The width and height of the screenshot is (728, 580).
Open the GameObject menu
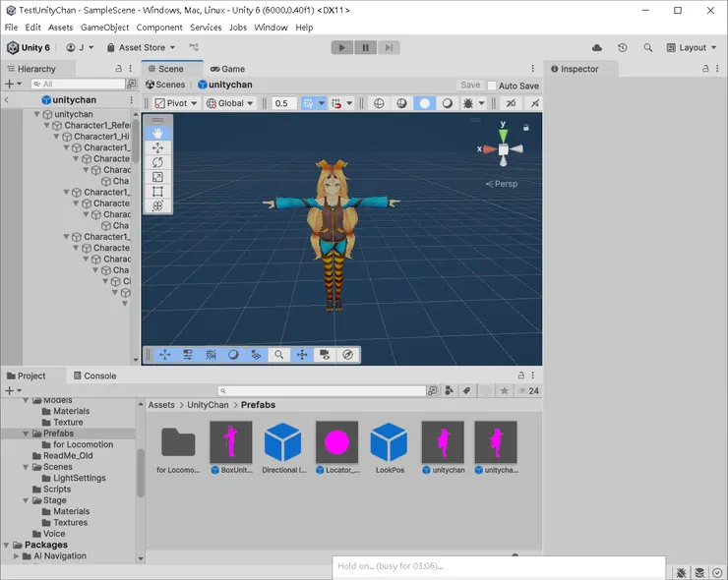tap(104, 28)
